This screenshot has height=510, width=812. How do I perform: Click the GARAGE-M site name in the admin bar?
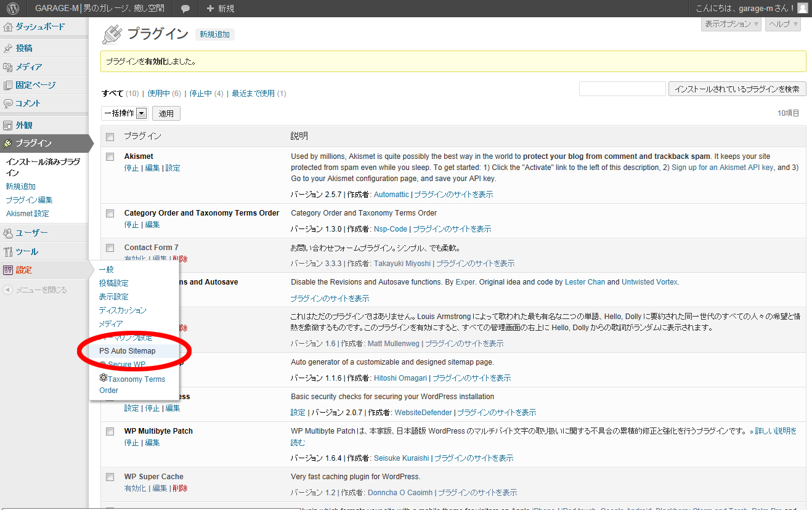[x=100, y=9]
